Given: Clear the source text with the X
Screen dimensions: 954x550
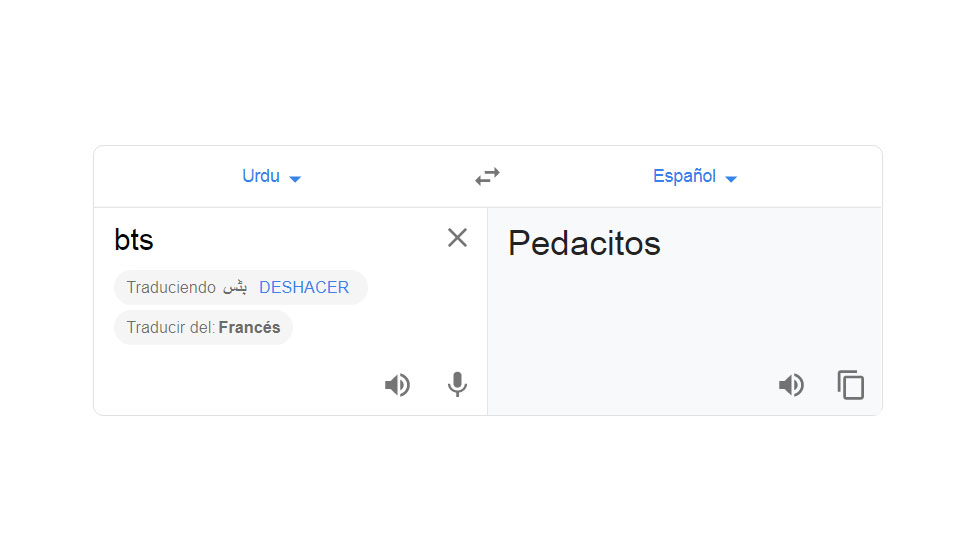Looking at the screenshot, I should coord(457,238).
